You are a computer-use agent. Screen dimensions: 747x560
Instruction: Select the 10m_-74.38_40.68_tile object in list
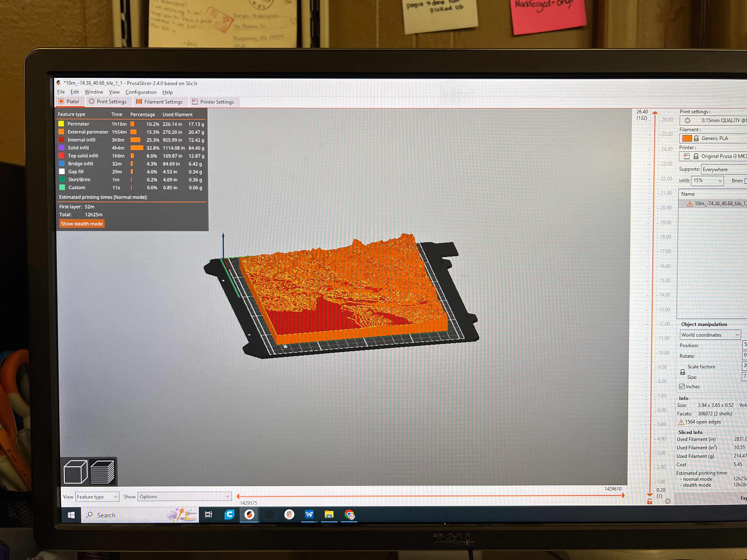[x=713, y=204]
